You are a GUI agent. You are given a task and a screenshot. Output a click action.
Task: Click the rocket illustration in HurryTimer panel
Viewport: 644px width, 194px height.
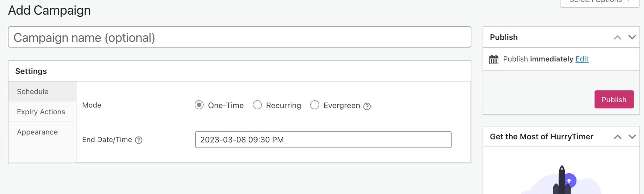[562, 180]
